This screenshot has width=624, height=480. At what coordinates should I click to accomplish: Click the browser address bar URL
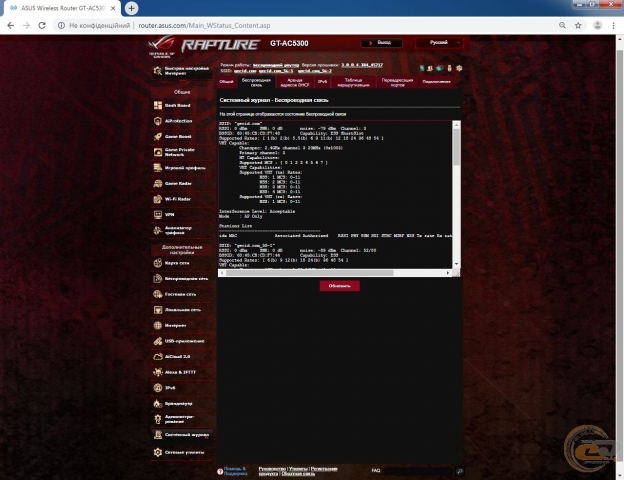204,25
